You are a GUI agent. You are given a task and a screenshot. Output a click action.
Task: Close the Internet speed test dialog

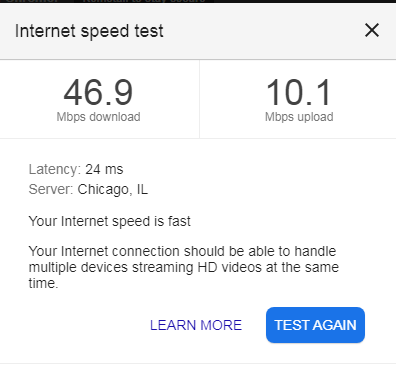(x=372, y=30)
